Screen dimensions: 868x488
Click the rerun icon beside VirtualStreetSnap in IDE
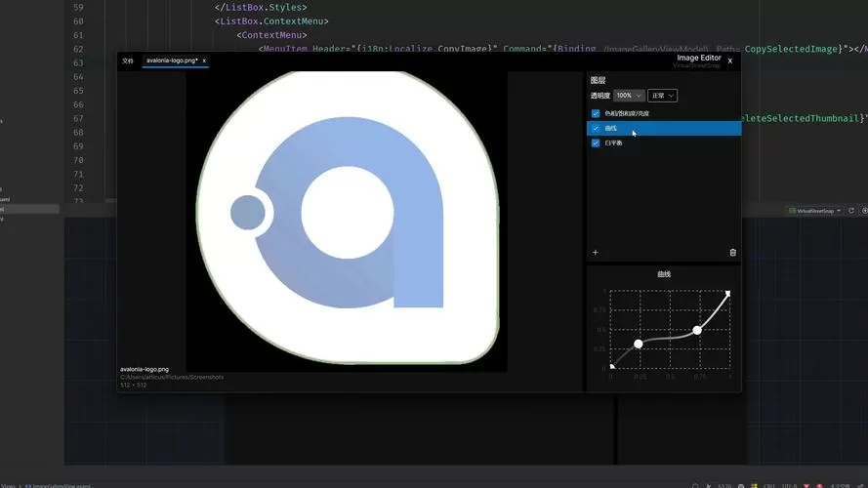click(x=851, y=211)
